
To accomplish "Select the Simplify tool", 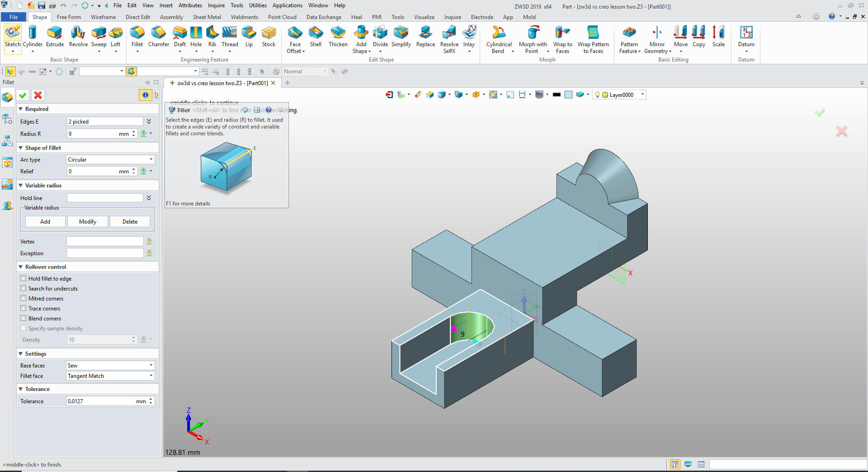I will tap(401, 36).
